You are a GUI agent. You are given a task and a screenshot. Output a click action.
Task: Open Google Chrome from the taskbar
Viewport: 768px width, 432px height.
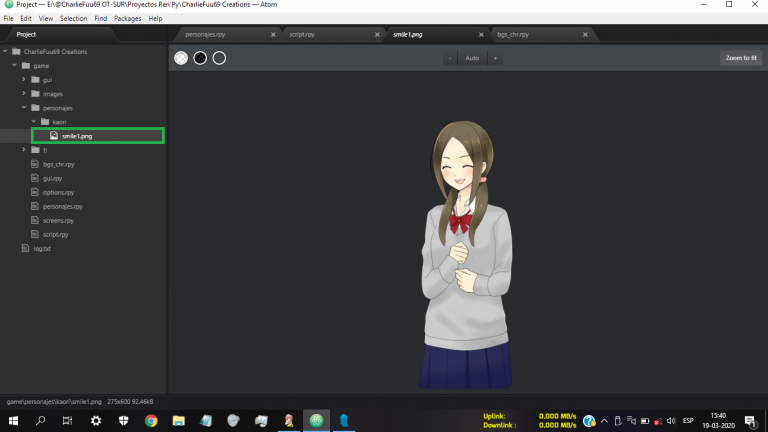click(x=151, y=421)
